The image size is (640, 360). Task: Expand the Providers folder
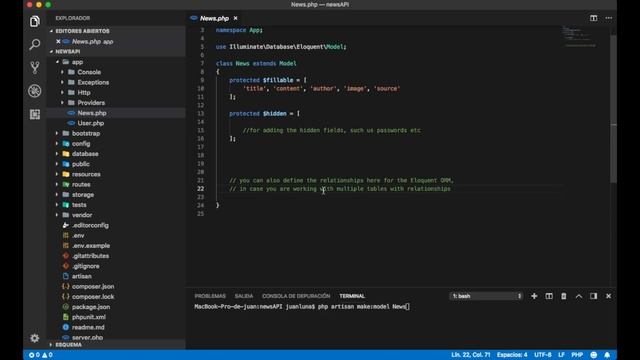click(91, 103)
